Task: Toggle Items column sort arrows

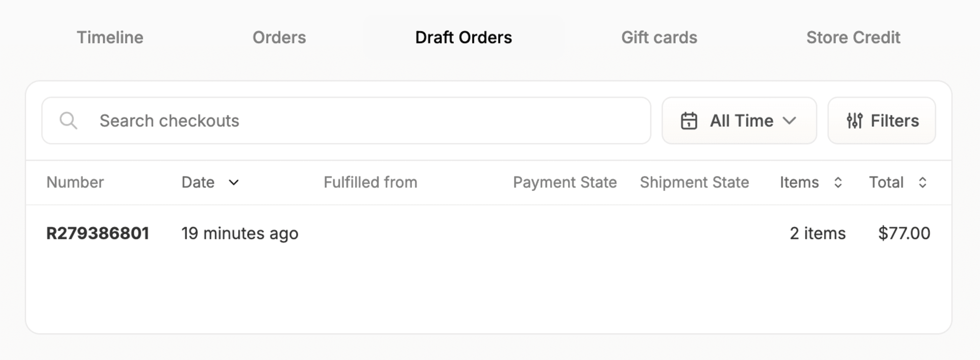Action: click(838, 182)
